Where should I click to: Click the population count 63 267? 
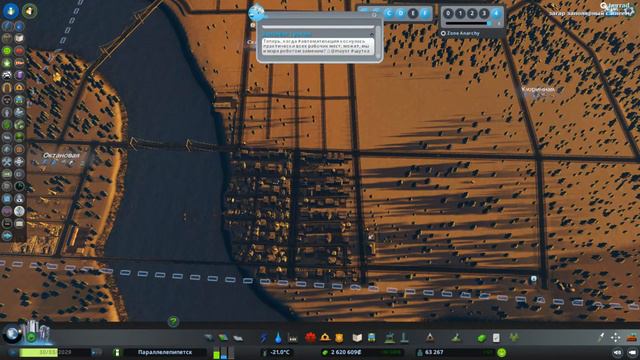click(434, 352)
